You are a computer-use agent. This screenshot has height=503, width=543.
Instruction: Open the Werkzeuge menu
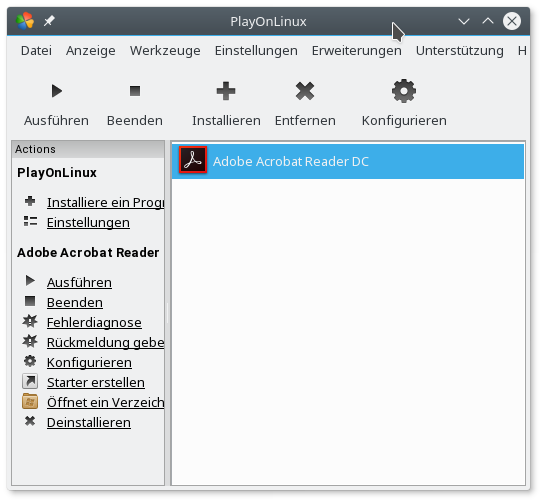coord(165,51)
